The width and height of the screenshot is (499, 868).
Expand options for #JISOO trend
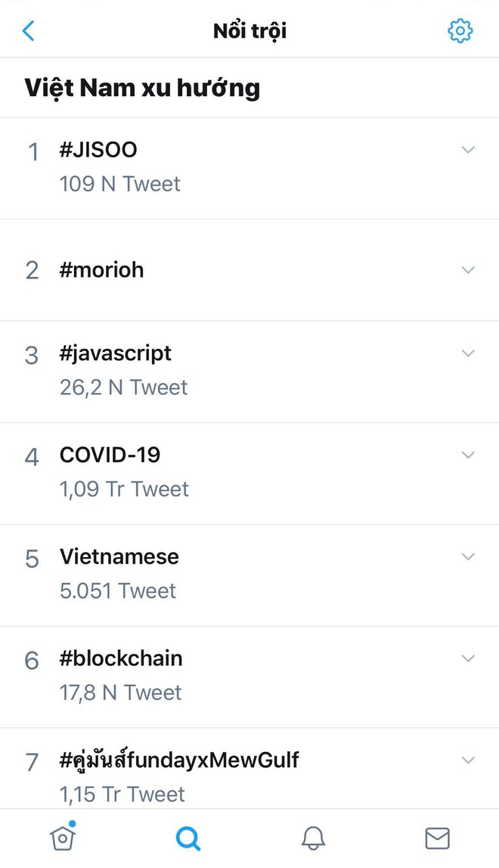468,150
